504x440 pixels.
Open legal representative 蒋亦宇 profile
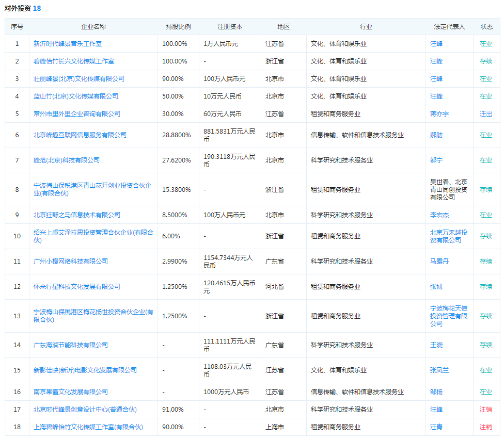pyautogui.click(x=439, y=113)
